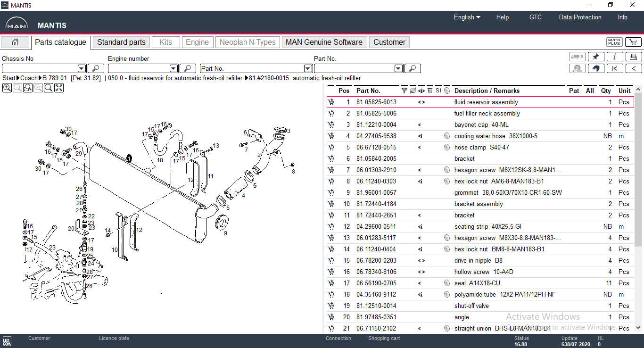Click the Chassis No input field
Viewport: 644px width, 348px height.
(40, 69)
